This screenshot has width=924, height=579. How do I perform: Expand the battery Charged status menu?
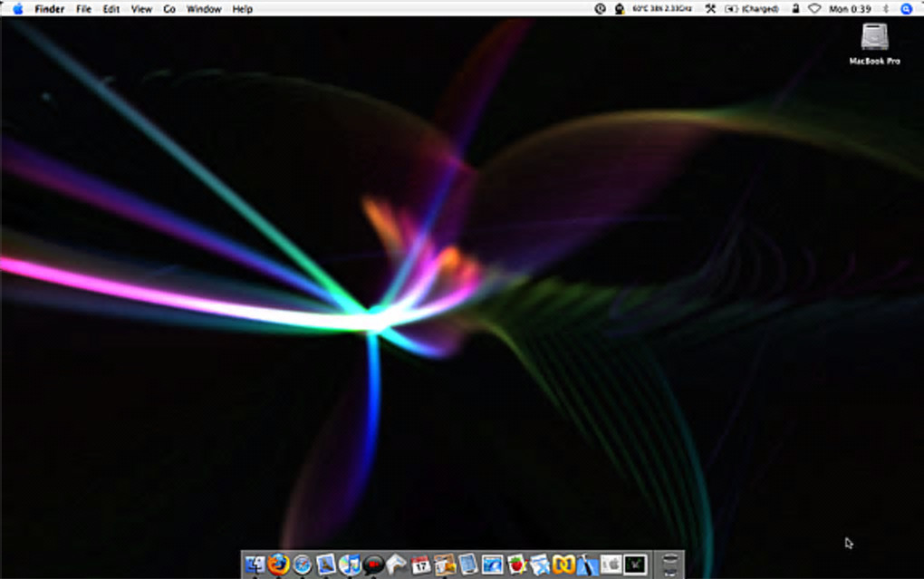pos(752,9)
